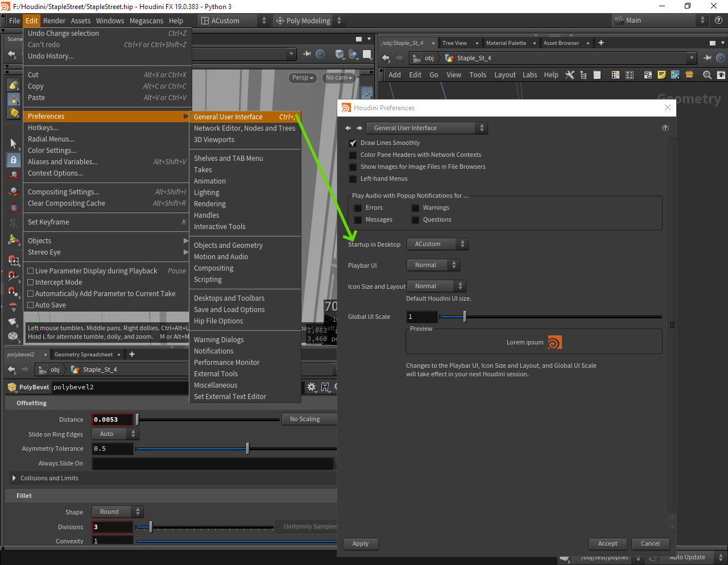The image size is (728, 565).
Task: Click the Global UI Scale slider handle
Action: tap(465, 317)
